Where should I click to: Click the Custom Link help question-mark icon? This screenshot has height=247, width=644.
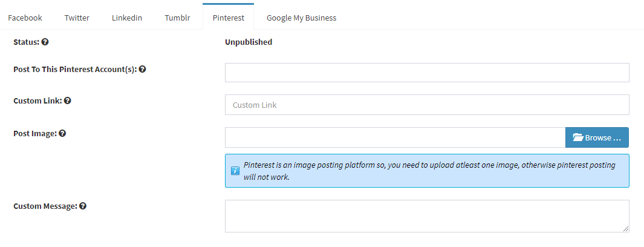point(68,100)
